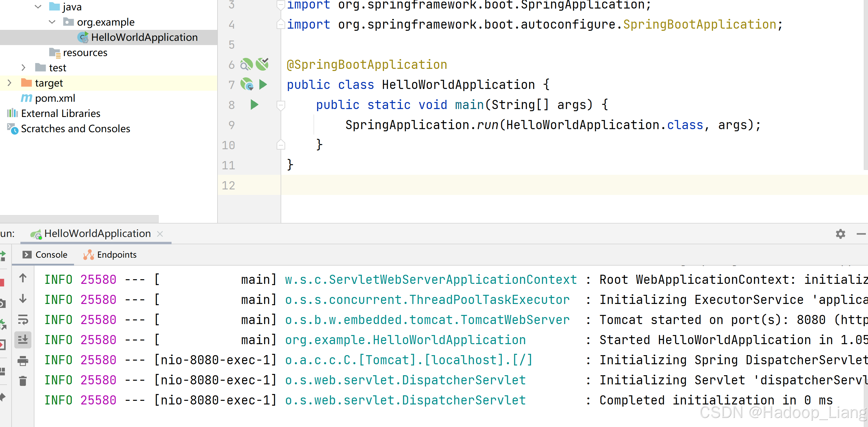Click the project panel horizontal scrollbar

tap(79, 219)
